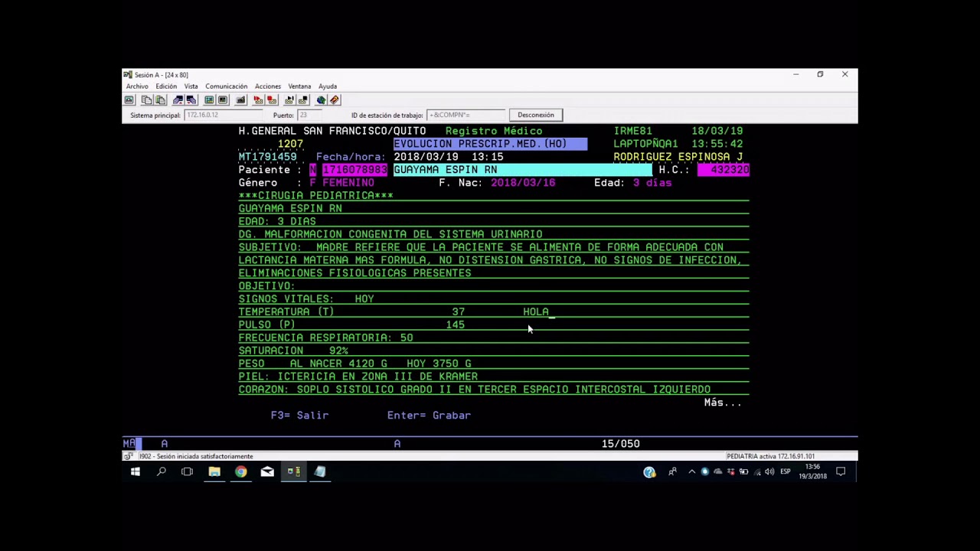The height and width of the screenshot is (551, 980).
Task: Click the ***CIRUGIA PEDIATRICA*** heading line
Action: pos(493,195)
